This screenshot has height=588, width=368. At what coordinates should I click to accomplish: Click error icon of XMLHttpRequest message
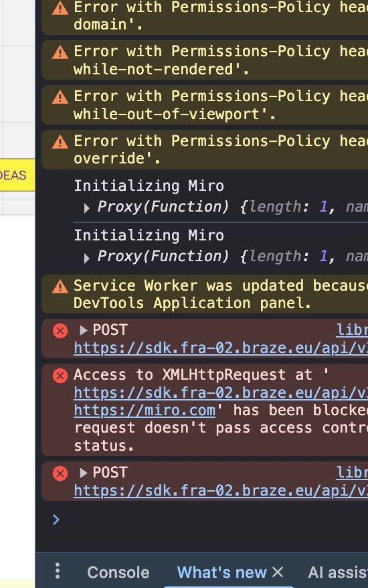(60, 376)
